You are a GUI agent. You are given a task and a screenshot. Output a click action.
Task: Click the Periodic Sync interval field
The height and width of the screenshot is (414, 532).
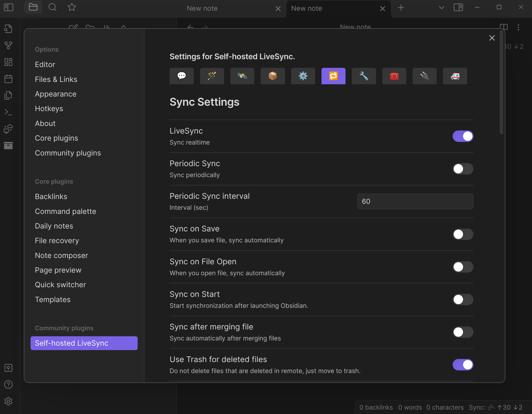(x=415, y=201)
